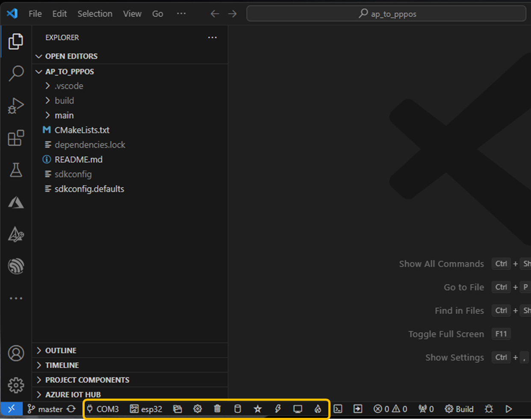531x420 pixels.
Task: Open the View menu
Action: (x=132, y=14)
